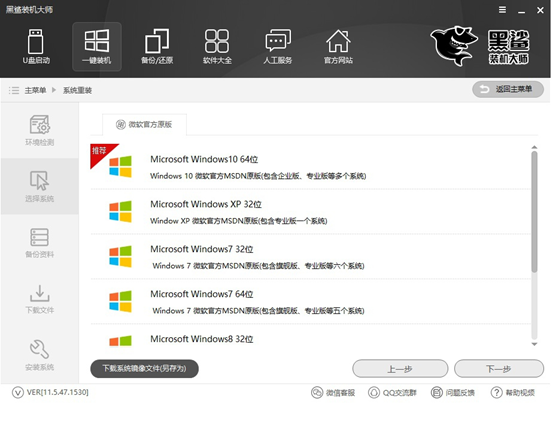Viewport: 553px width, 423px height.
Task: Click 主菜单 in the breadcrumb
Action: pyautogui.click(x=35, y=90)
